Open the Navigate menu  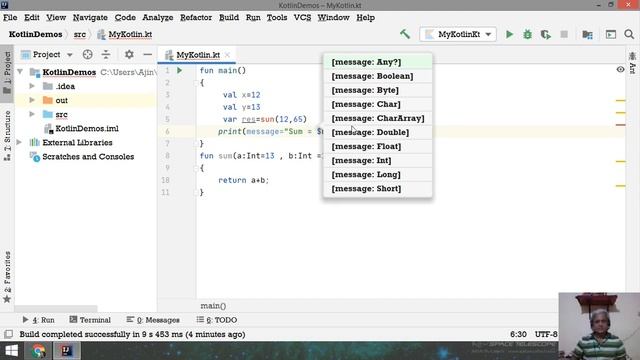point(90,18)
